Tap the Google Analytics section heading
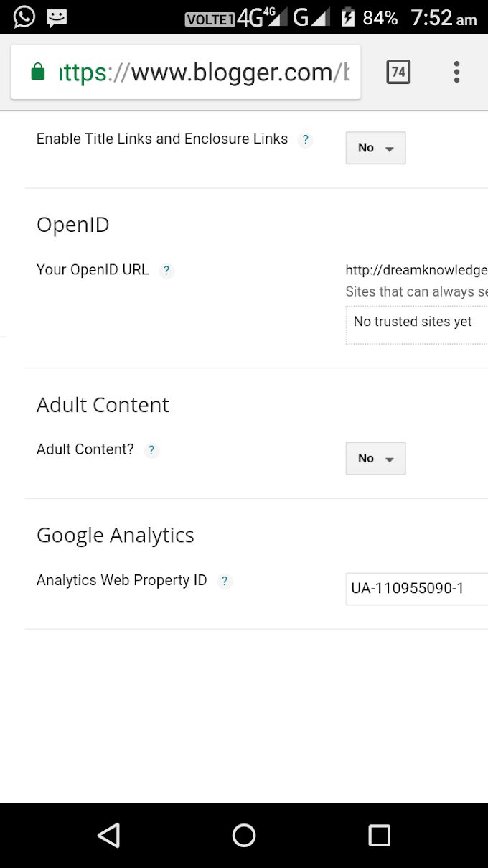 click(116, 536)
